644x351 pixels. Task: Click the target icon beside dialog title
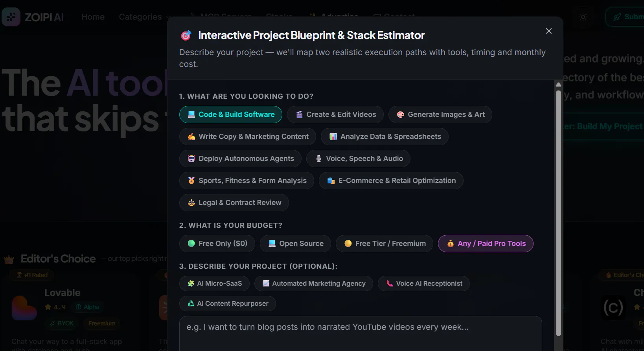tap(186, 35)
